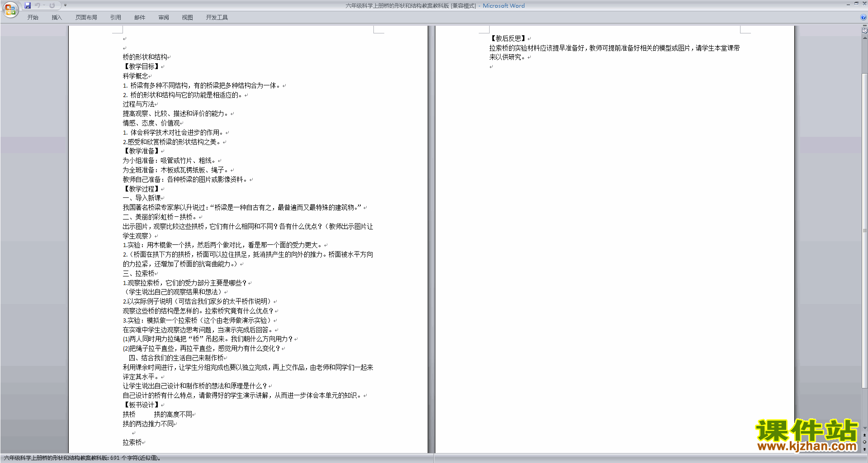Open the 插入 ribbon tab
This screenshot has height=463, width=868.
(x=57, y=18)
